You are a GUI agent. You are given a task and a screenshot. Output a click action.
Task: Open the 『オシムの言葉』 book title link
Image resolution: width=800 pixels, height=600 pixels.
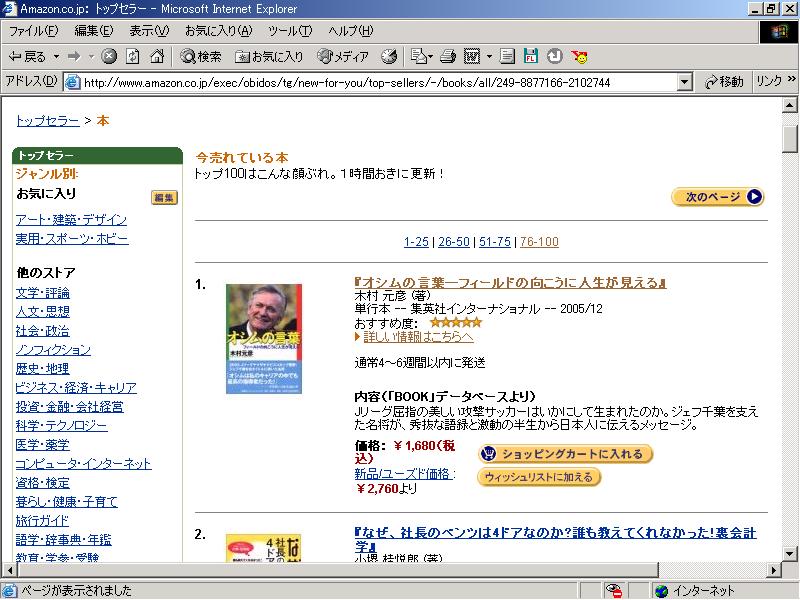pos(511,283)
